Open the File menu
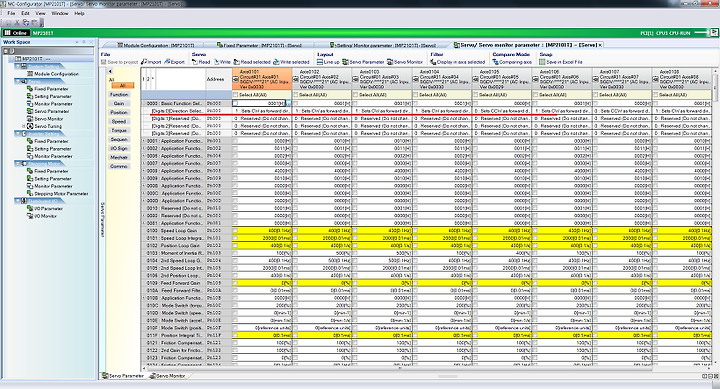Image resolution: width=720 pixels, height=389 pixels. 11,13
